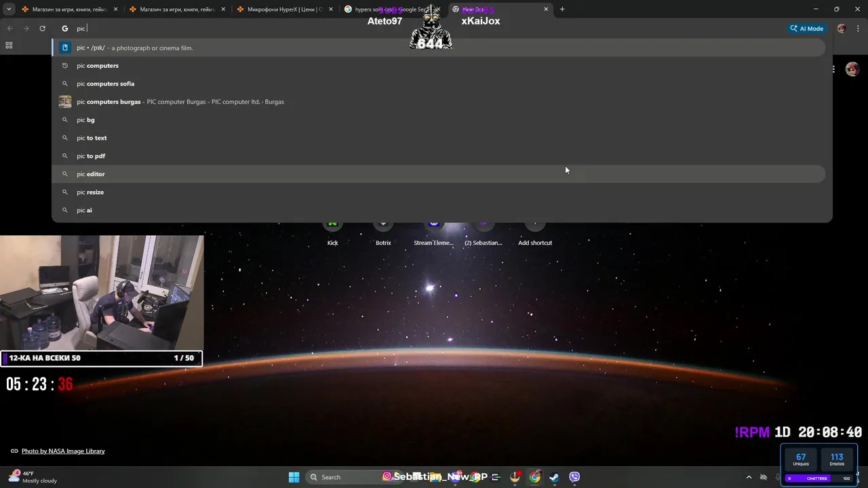The width and height of the screenshot is (868, 488).
Task: Open a new tab with plus button
Action: tap(562, 9)
